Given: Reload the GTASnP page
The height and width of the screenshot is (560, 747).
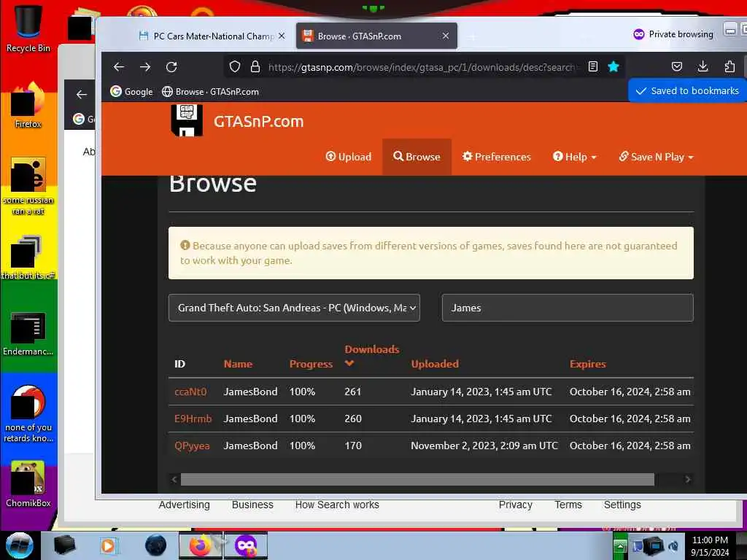Looking at the screenshot, I should 171,67.
